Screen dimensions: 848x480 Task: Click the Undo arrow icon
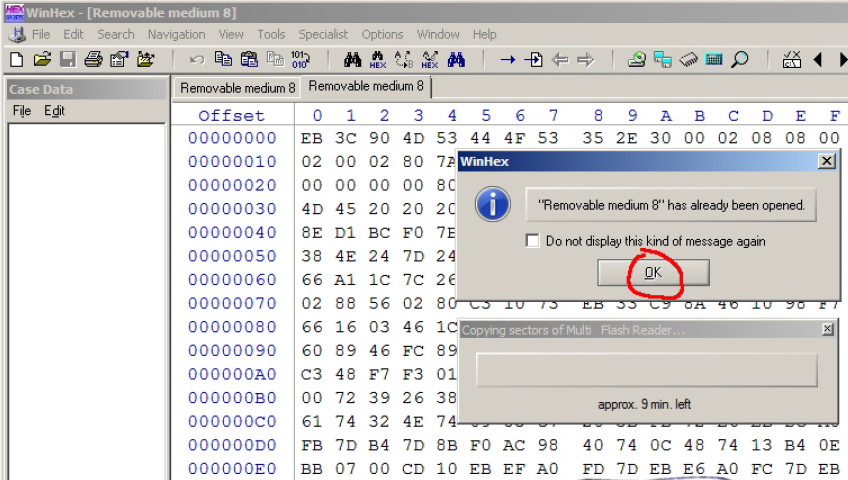[x=197, y=59]
